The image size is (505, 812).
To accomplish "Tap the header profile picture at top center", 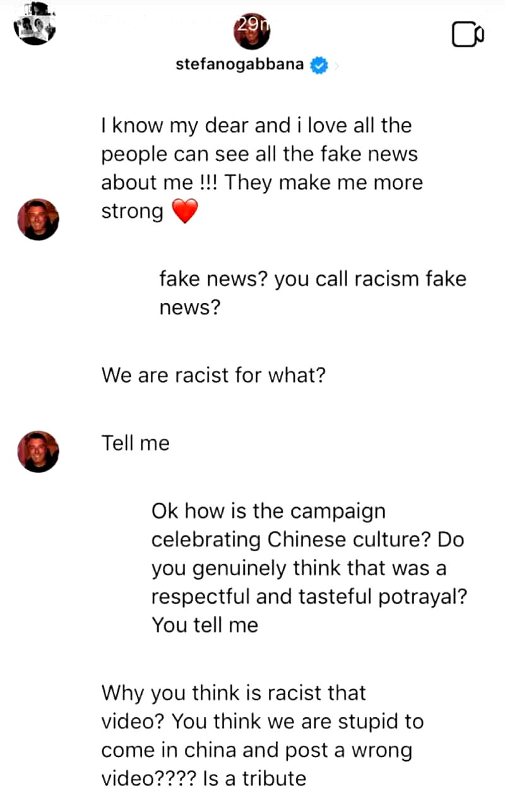I will click(x=252, y=32).
